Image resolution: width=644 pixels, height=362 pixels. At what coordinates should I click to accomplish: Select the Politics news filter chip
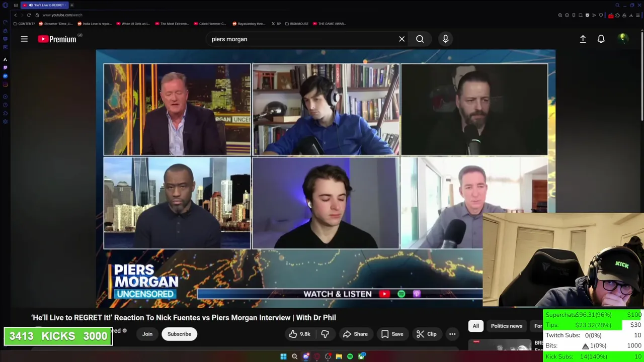click(507, 326)
